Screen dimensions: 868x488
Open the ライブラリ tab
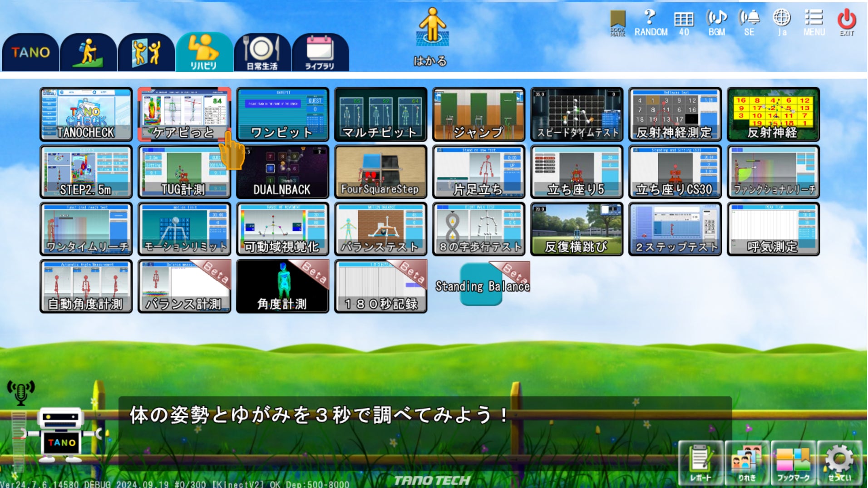pos(321,52)
